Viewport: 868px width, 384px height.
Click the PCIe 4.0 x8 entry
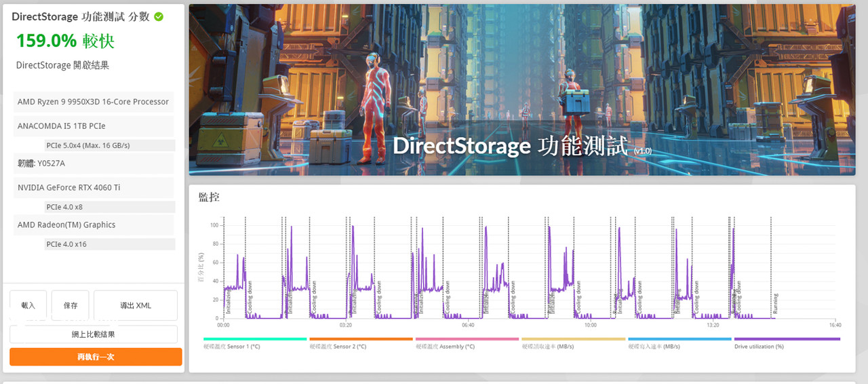tap(109, 206)
